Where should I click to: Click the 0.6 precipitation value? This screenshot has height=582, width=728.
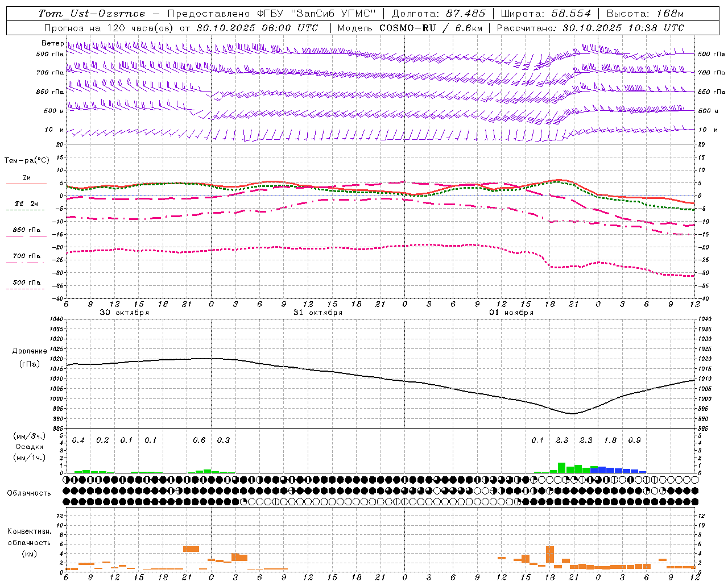point(199,440)
